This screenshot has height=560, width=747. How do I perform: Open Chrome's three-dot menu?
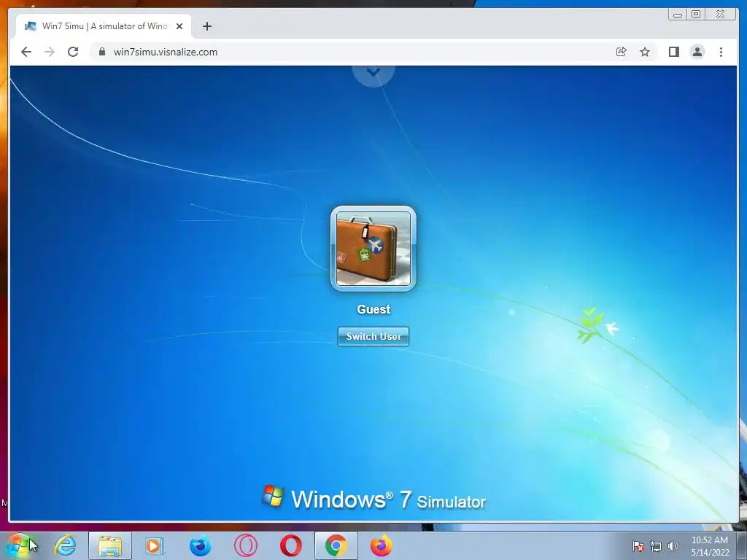tap(721, 52)
